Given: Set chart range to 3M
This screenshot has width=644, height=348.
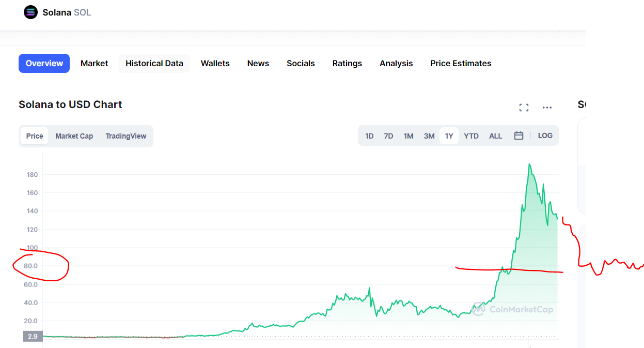Looking at the screenshot, I should (429, 136).
